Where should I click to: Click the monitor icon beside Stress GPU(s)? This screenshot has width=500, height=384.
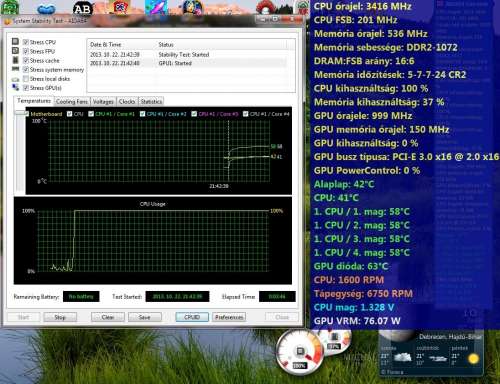coord(15,87)
